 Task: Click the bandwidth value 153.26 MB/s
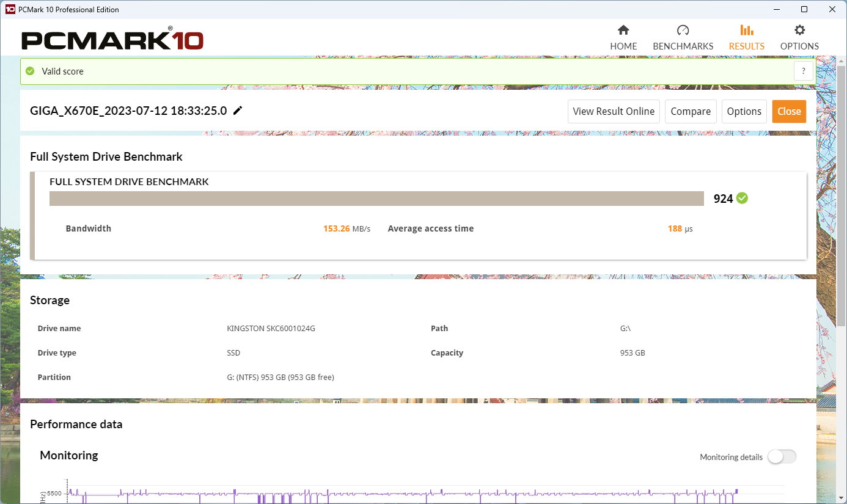pos(346,228)
